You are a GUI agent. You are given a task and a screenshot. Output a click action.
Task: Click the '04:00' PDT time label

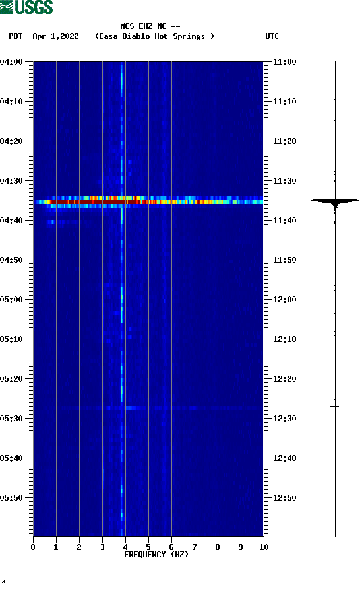pos(12,62)
